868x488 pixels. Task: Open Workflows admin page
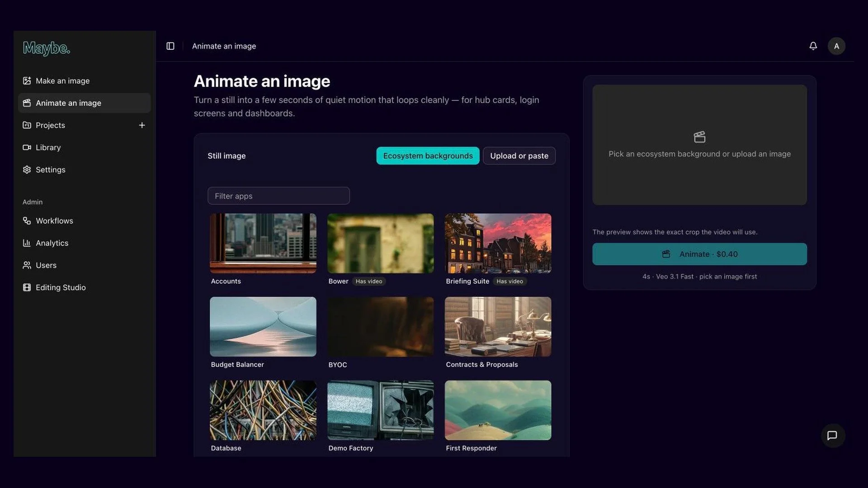84,221
